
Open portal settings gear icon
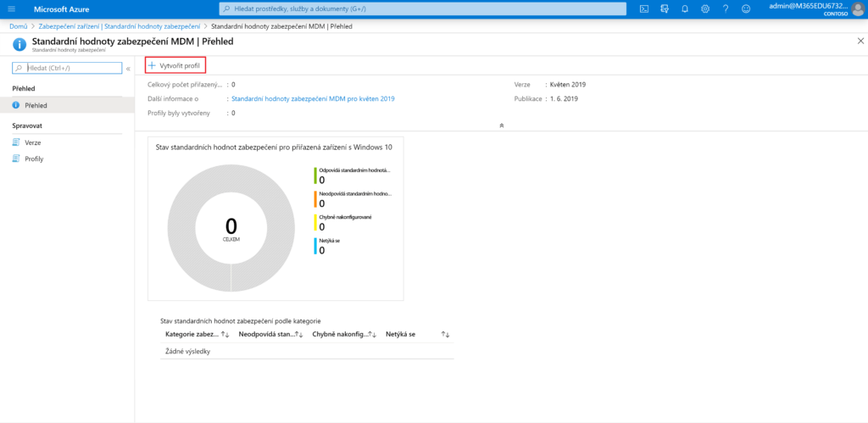point(705,8)
